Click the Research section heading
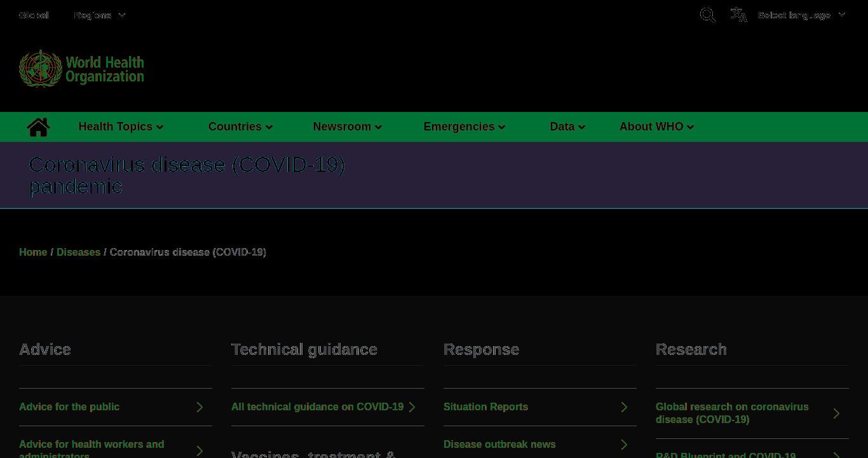 coord(691,349)
